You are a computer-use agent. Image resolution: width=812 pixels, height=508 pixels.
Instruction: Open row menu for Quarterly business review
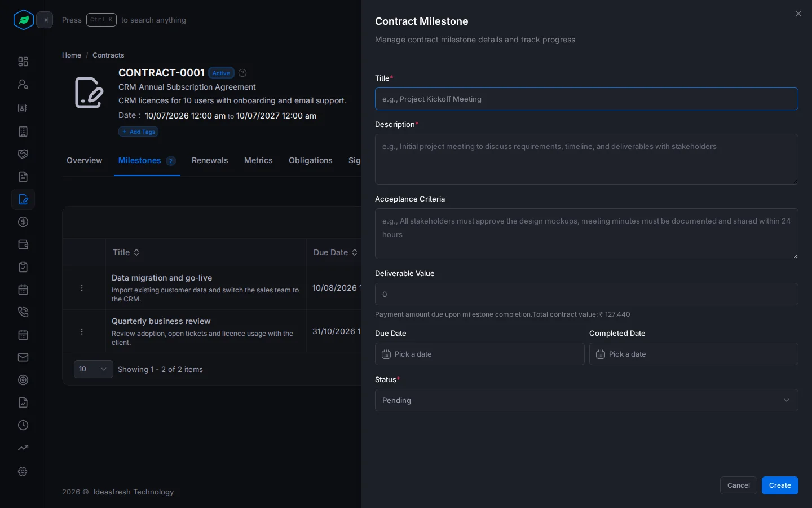82,331
